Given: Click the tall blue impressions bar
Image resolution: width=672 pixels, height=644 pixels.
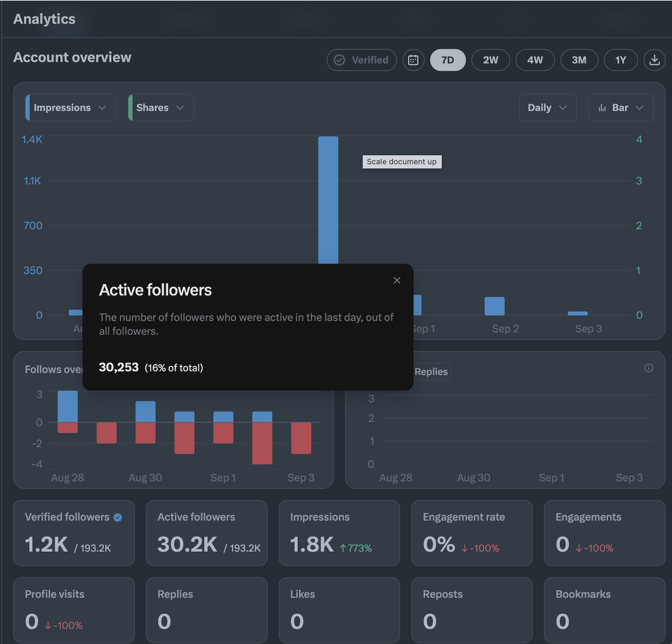Looking at the screenshot, I should (x=328, y=200).
